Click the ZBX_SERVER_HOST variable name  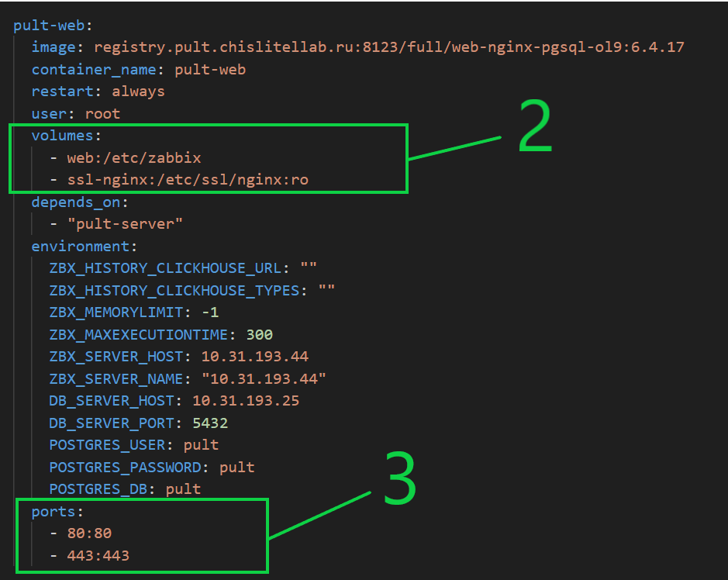116,357
